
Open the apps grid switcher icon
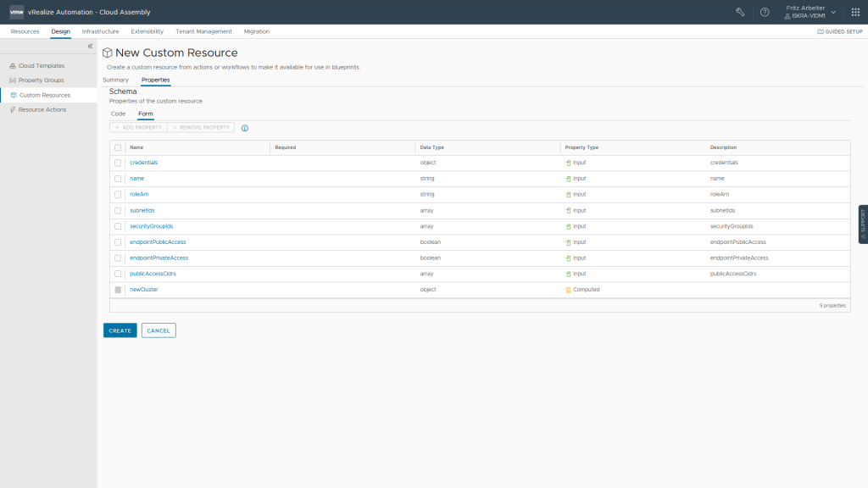point(855,12)
